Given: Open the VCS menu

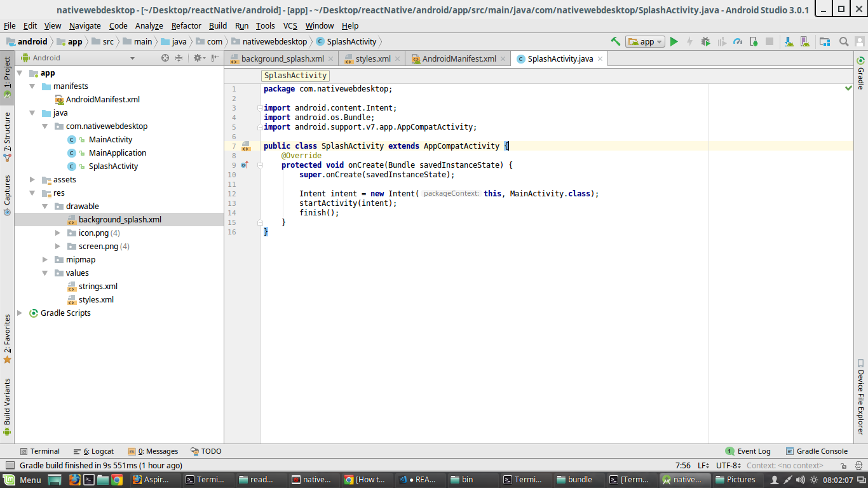Looking at the screenshot, I should pyautogui.click(x=290, y=25).
